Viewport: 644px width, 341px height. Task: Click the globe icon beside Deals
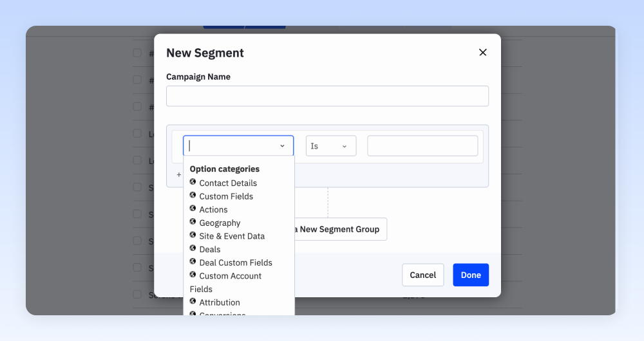pyautogui.click(x=193, y=248)
